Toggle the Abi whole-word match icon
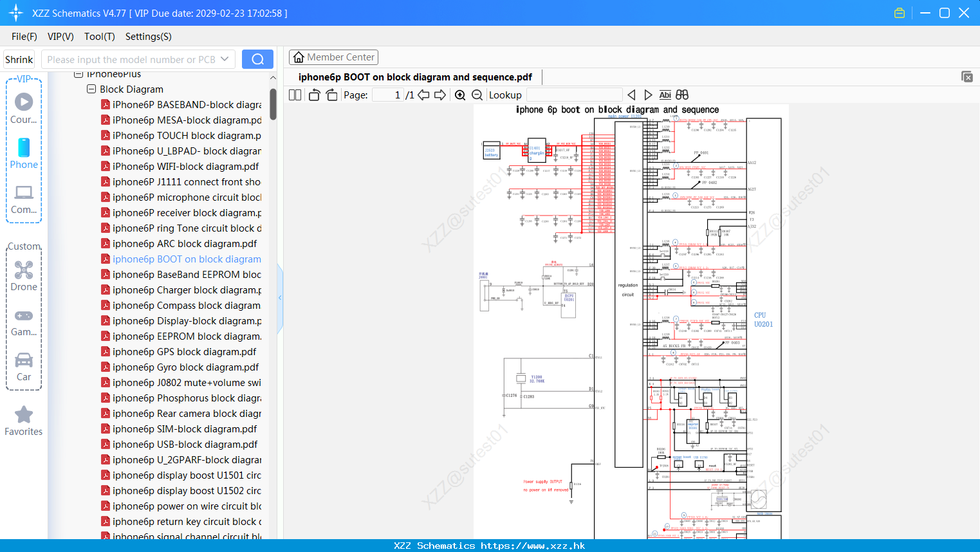Screen dimensions: 980x552 665,95
